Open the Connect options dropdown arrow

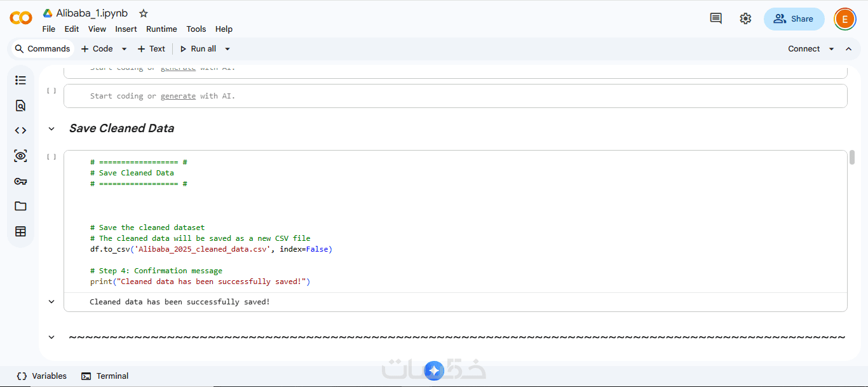pyautogui.click(x=831, y=49)
